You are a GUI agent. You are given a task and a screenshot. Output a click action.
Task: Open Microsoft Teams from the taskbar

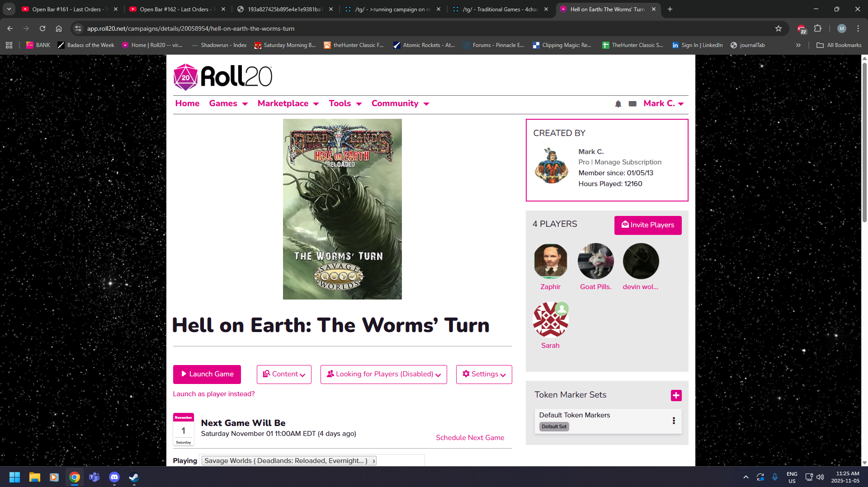[94, 477]
